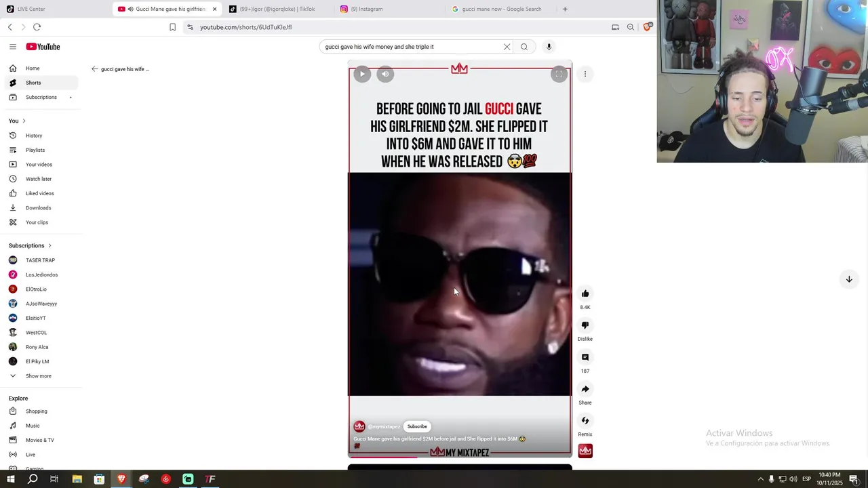Open Subscriptions in the sidebar
The width and height of the screenshot is (868, 488).
click(41, 97)
